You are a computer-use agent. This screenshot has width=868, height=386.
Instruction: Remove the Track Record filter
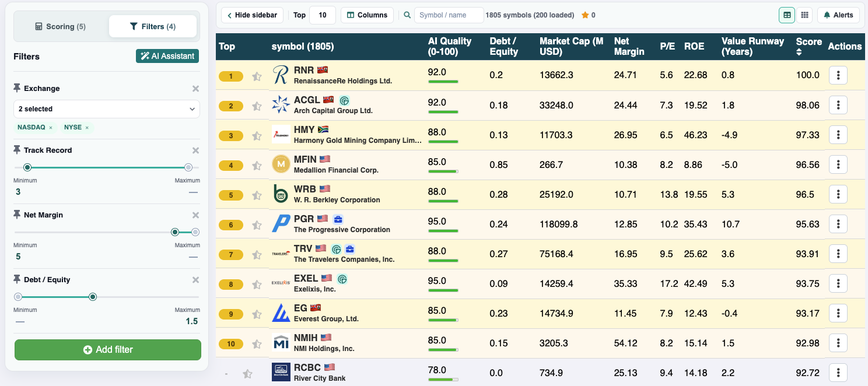[x=196, y=150]
